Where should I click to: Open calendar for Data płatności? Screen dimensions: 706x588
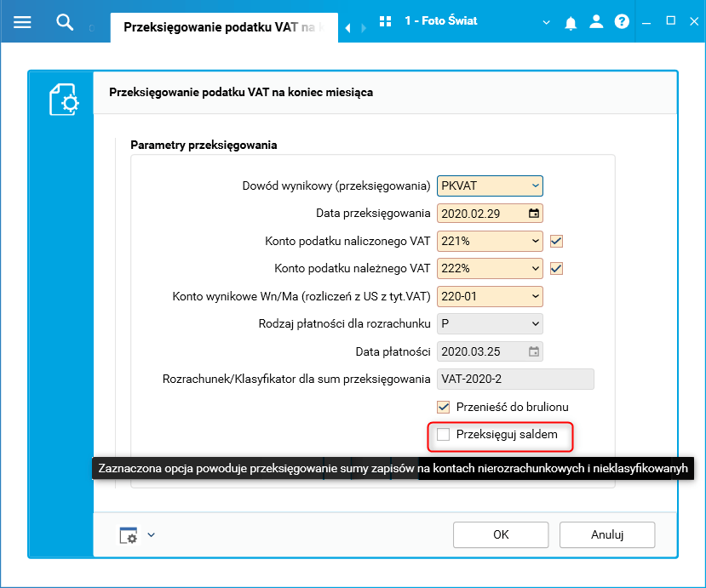coord(534,351)
